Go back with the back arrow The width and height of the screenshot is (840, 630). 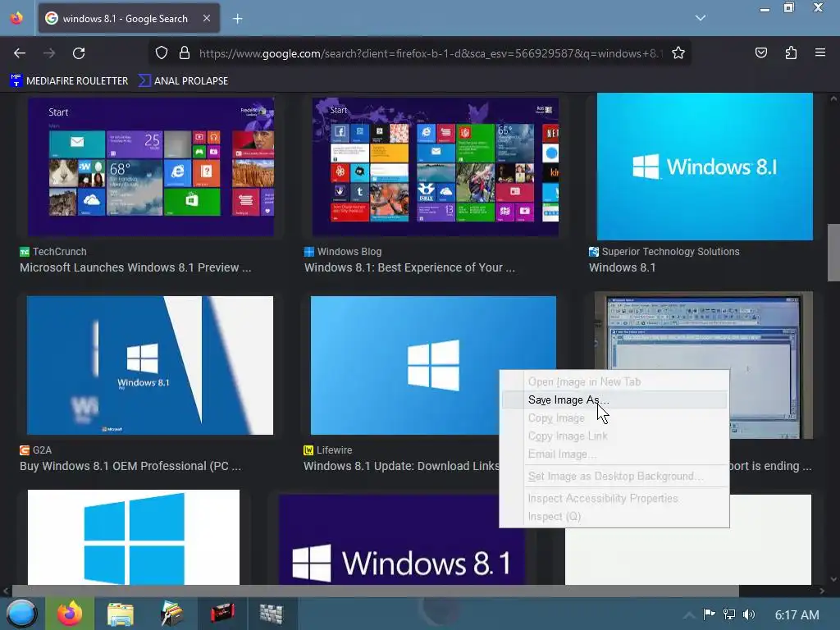pos(20,53)
